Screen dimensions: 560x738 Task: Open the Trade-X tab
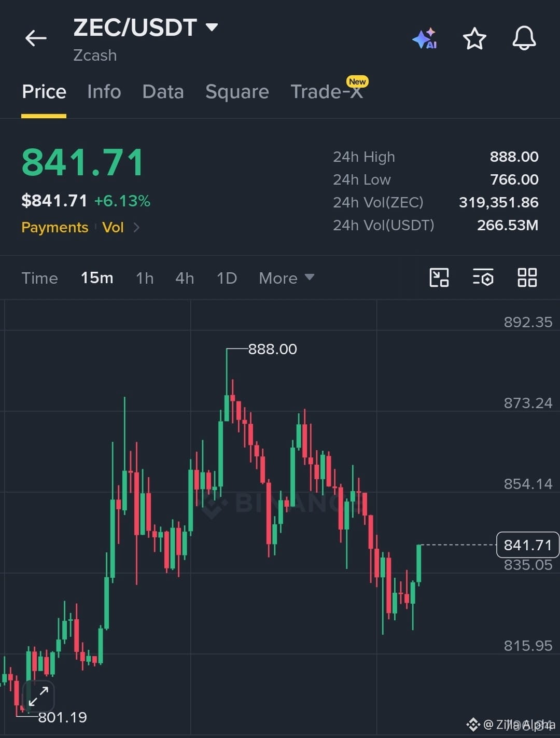[327, 92]
